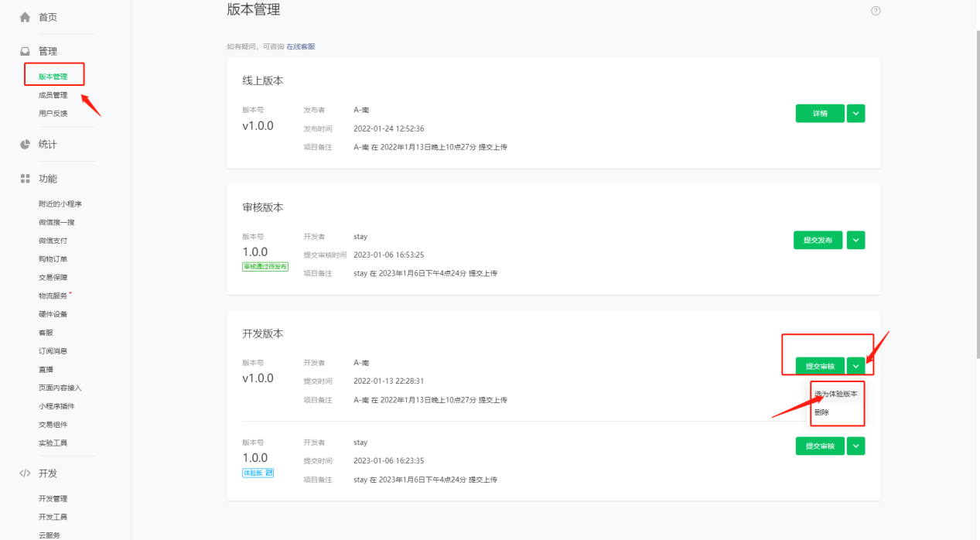Viewport: 980px width, 540px height.
Task: Expand dropdown arrow next to 详情 button
Action: (x=855, y=114)
